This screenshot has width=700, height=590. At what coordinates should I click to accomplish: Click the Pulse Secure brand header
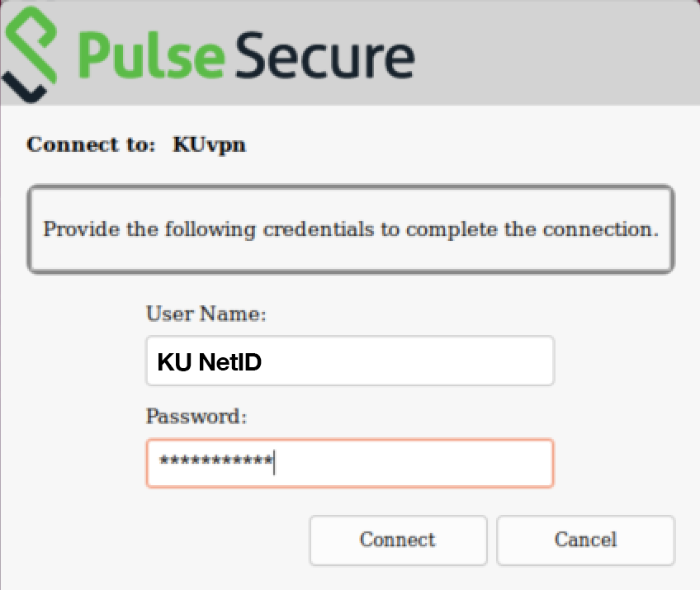click(x=244, y=54)
